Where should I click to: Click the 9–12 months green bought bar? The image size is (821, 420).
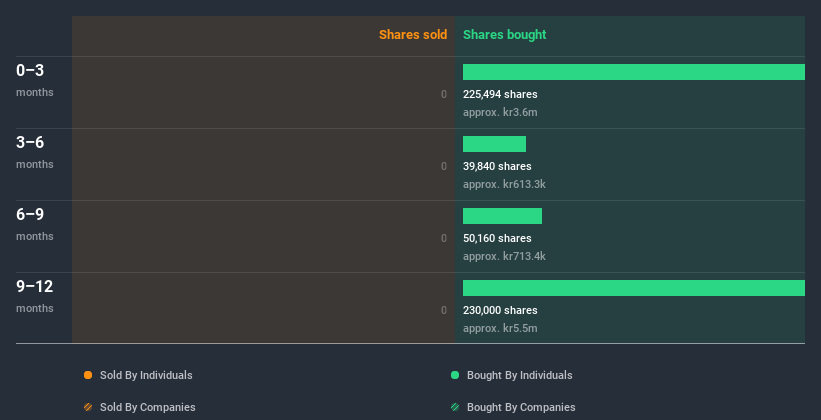click(x=634, y=288)
